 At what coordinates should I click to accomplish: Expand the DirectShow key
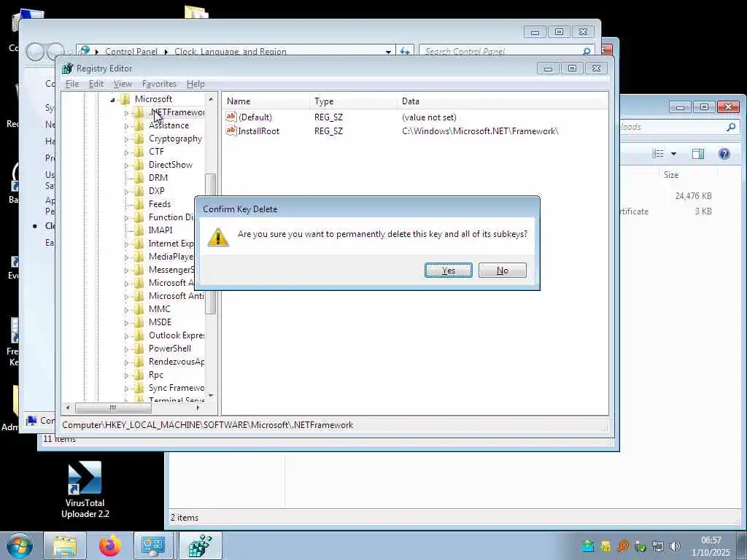pos(126,166)
